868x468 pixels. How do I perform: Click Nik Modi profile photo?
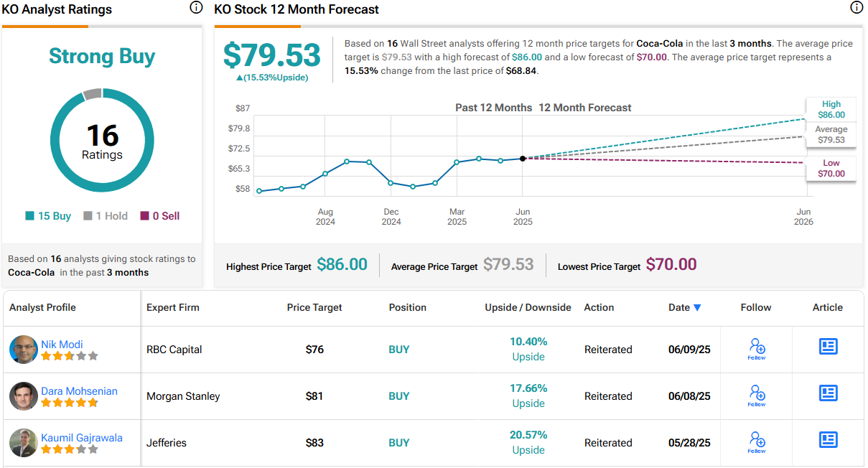[x=24, y=350]
